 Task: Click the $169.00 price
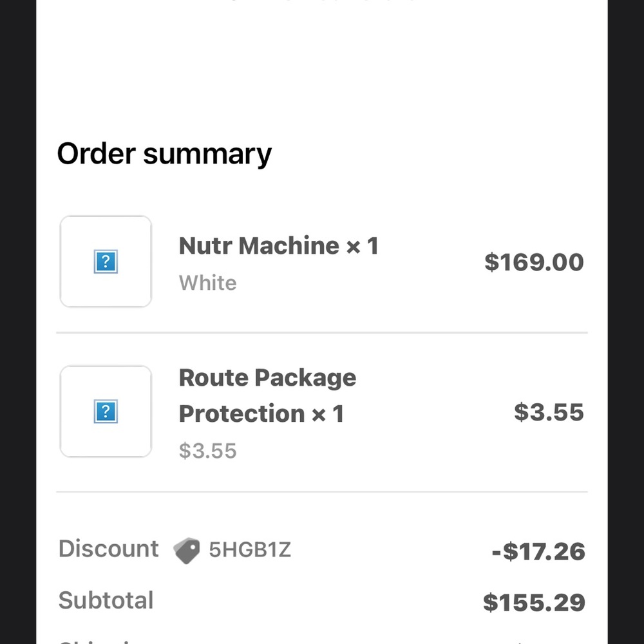(534, 261)
